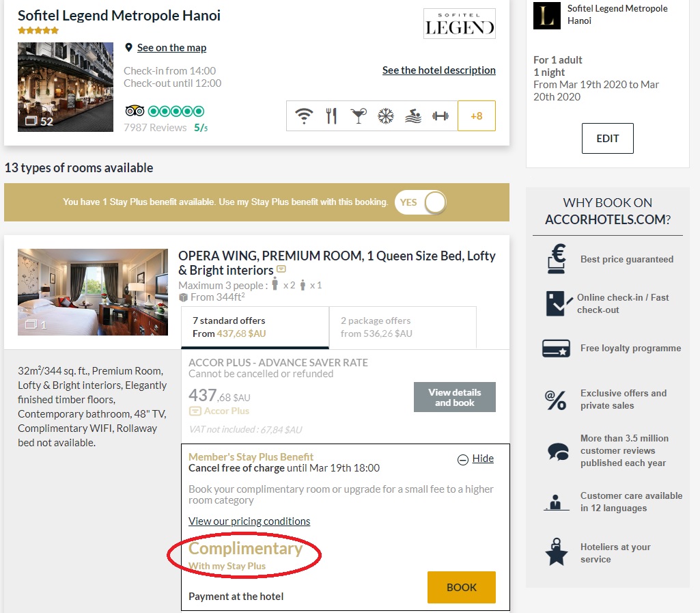Click the swimming pool icon

pyautogui.click(x=413, y=116)
